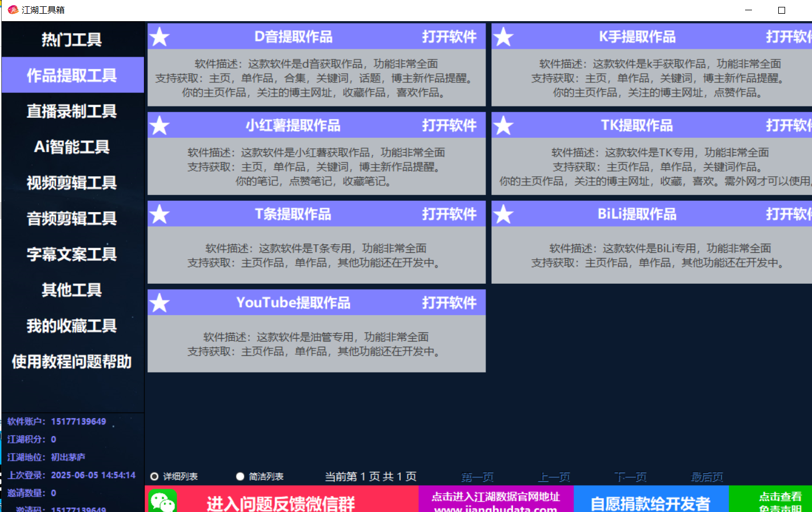
Task: Click the 江湖积分 value
Action: (53, 439)
